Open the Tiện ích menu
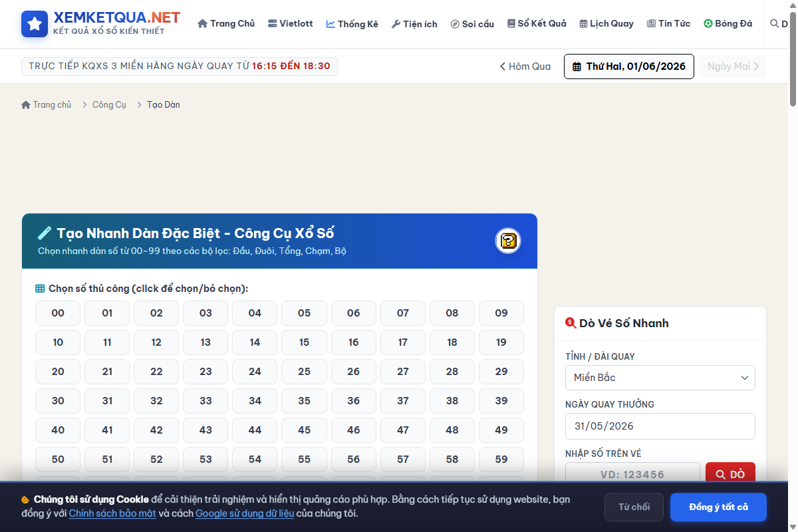The width and height of the screenshot is (798, 532). 414,24
